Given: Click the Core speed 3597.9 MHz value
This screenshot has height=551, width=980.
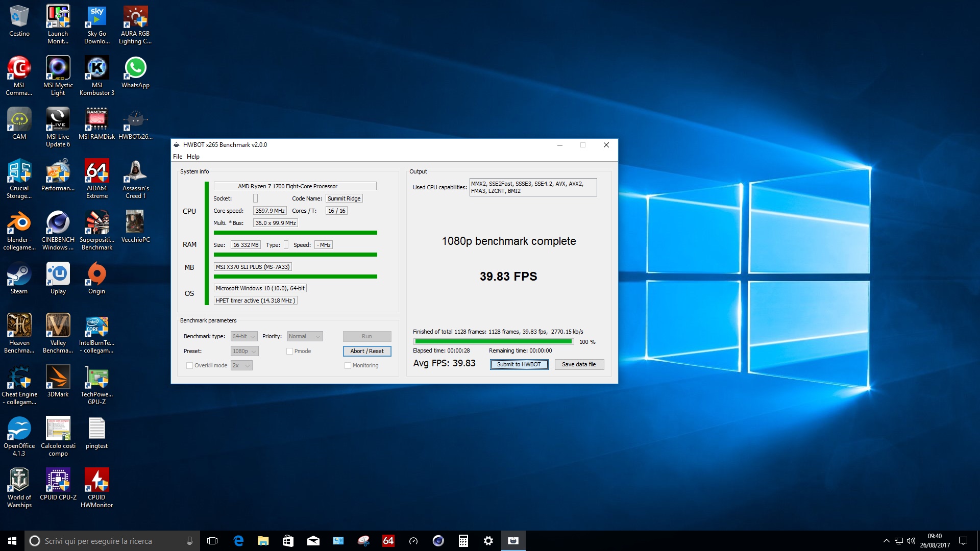Looking at the screenshot, I should click(270, 211).
